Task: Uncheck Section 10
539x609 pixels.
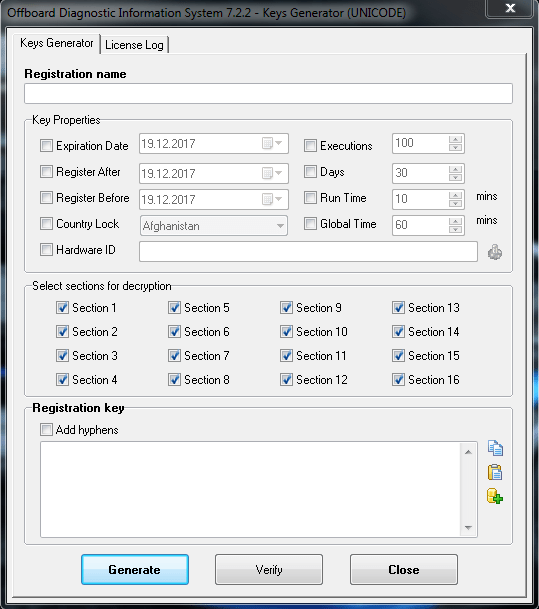Action: tap(287, 332)
